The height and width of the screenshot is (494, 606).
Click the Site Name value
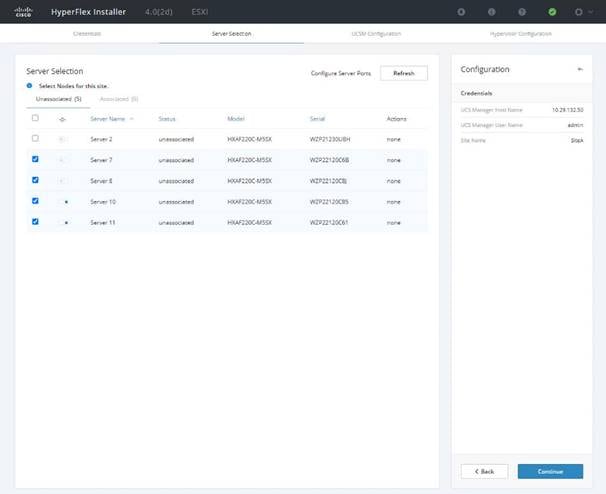click(x=577, y=140)
